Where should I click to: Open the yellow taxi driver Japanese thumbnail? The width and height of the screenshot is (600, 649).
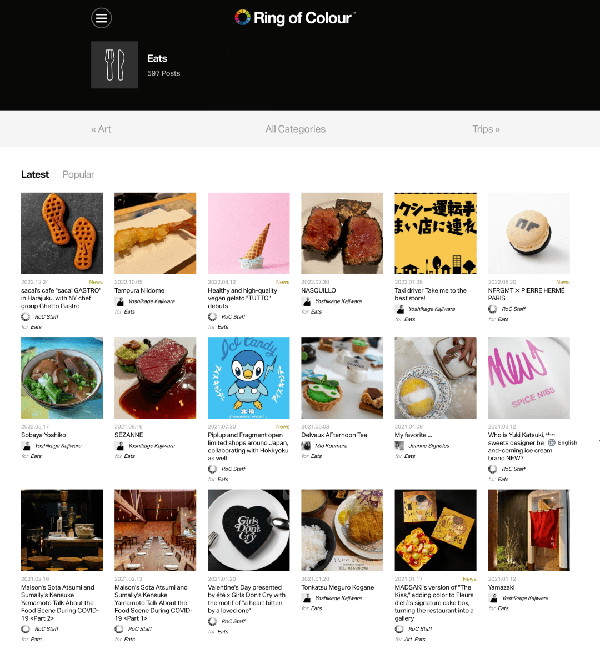click(x=435, y=233)
